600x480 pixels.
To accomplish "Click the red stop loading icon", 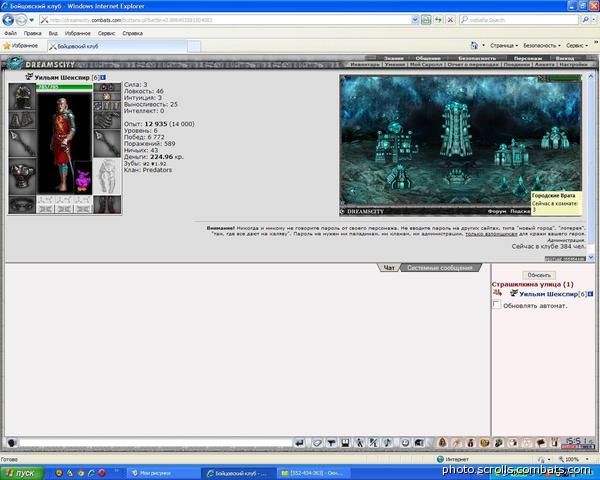I will (x=450, y=20).
